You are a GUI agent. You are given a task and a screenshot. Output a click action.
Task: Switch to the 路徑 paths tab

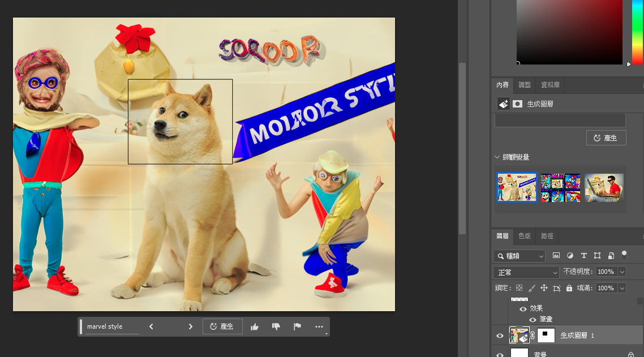tap(547, 236)
